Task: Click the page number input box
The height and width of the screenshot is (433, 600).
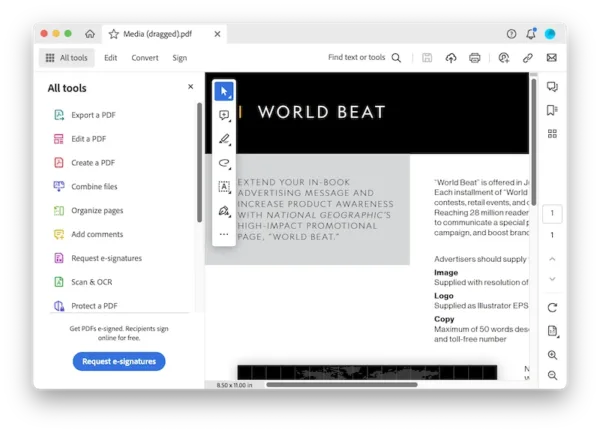Action: [552, 213]
